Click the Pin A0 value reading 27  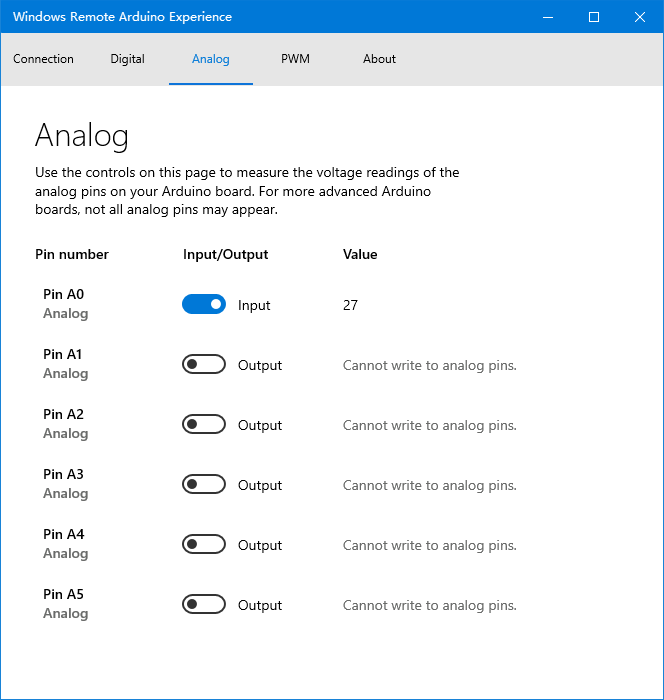350,305
